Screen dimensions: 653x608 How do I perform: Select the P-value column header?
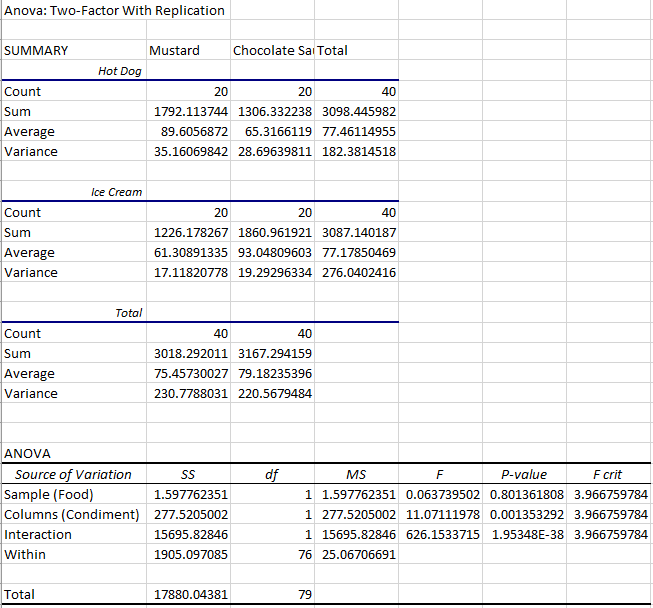pos(527,475)
